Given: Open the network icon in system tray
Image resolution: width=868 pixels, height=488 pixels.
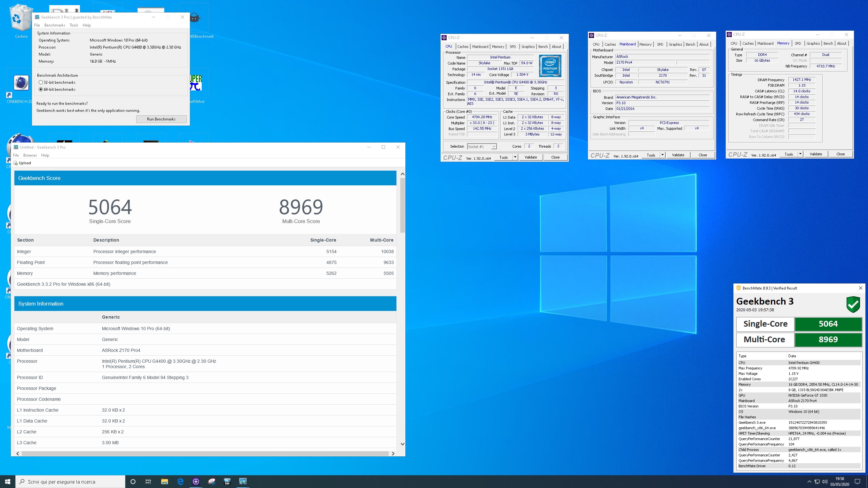Looking at the screenshot, I should click(x=817, y=482).
